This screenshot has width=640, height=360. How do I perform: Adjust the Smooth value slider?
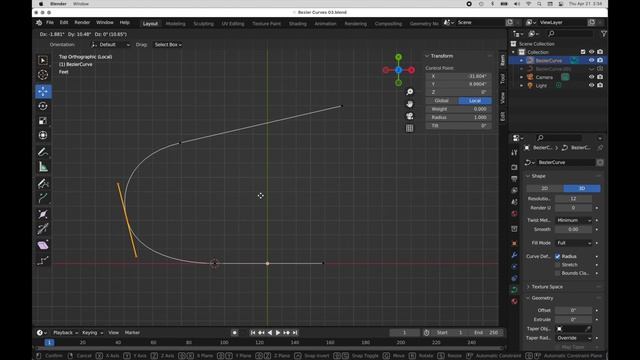(573, 229)
